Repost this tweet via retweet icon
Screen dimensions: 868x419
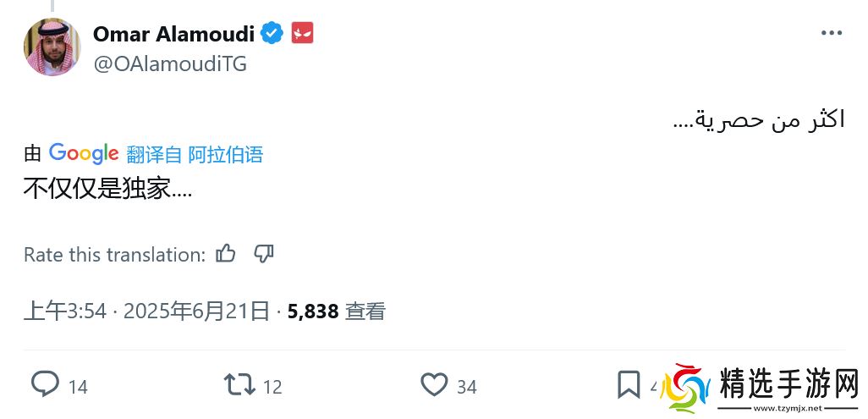pyautogui.click(x=239, y=385)
